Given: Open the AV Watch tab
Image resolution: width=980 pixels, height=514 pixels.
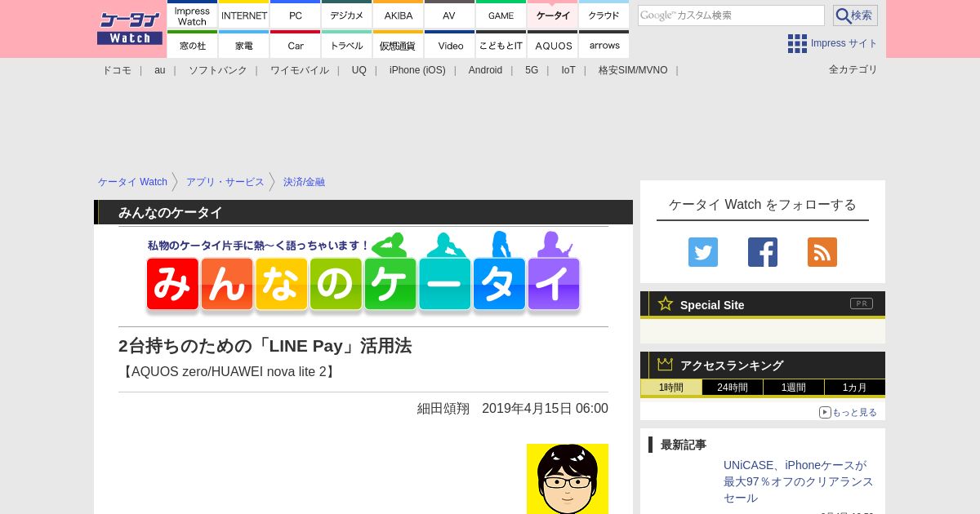Looking at the screenshot, I should [x=449, y=15].
